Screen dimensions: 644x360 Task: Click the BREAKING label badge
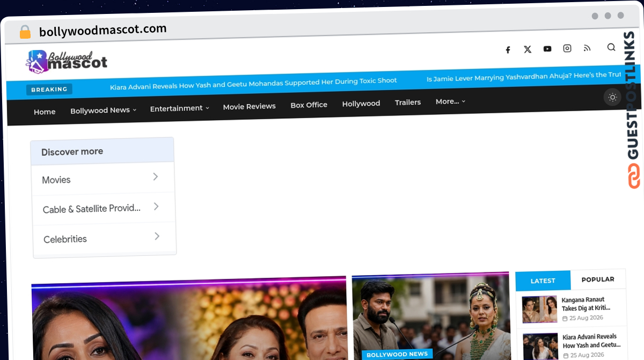49,89
